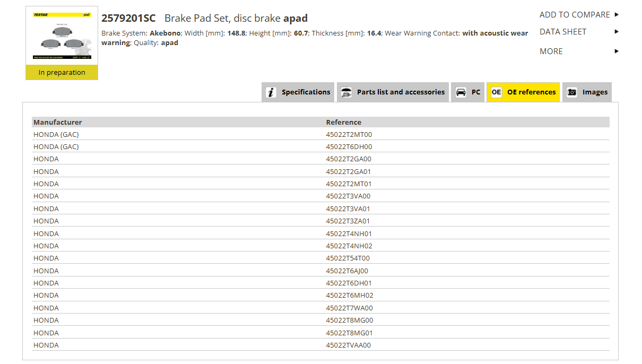The width and height of the screenshot is (642, 364).
Task: Open the Specifications tab
Action: tap(298, 92)
